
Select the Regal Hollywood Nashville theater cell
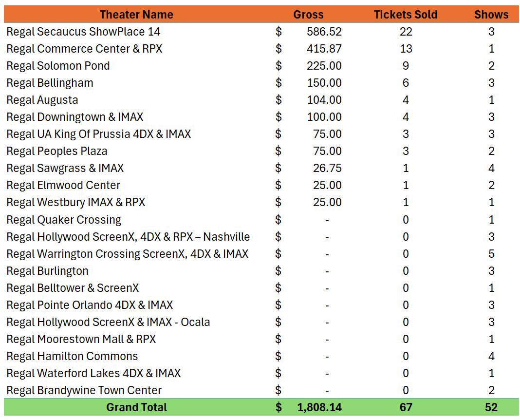coord(128,237)
